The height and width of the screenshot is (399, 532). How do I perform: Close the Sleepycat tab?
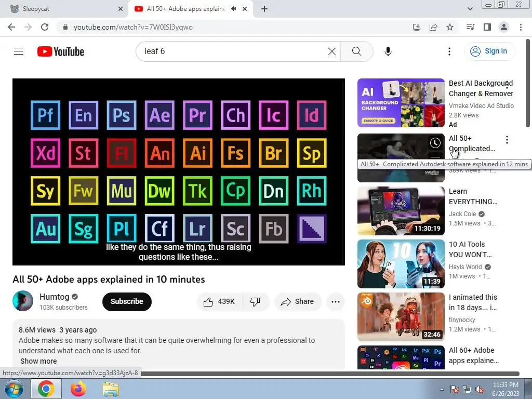pos(121,9)
